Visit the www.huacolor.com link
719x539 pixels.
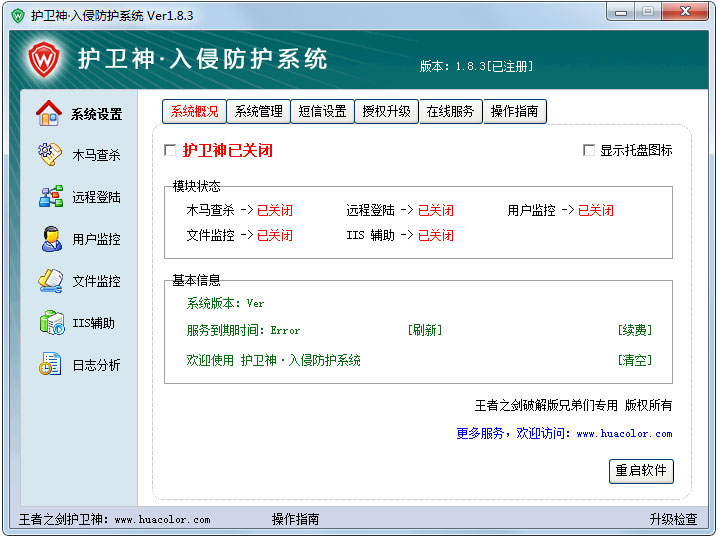pyautogui.click(x=623, y=434)
